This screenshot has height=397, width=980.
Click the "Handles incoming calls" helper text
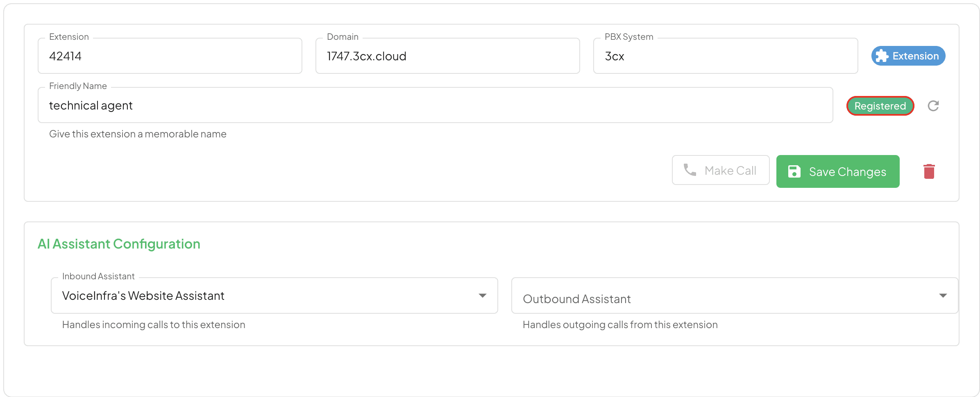click(154, 325)
